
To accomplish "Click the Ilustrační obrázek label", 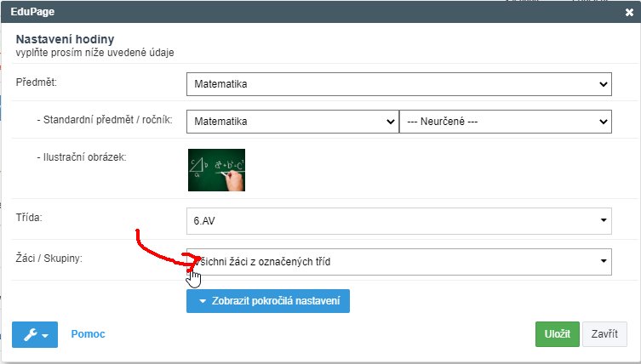I will pos(82,156).
